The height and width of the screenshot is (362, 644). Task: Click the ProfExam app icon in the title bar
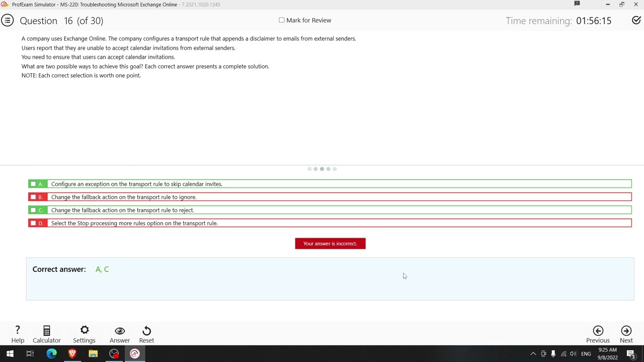click(x=5, y=5)
